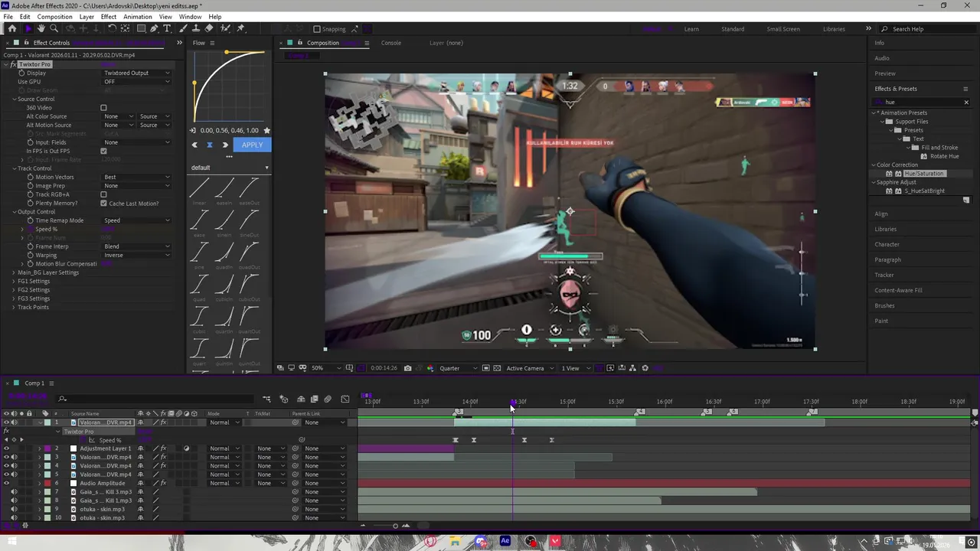
Task: Mute audio of Gaia_s Kill 3.mp3 layer
Action: point(14,492)
